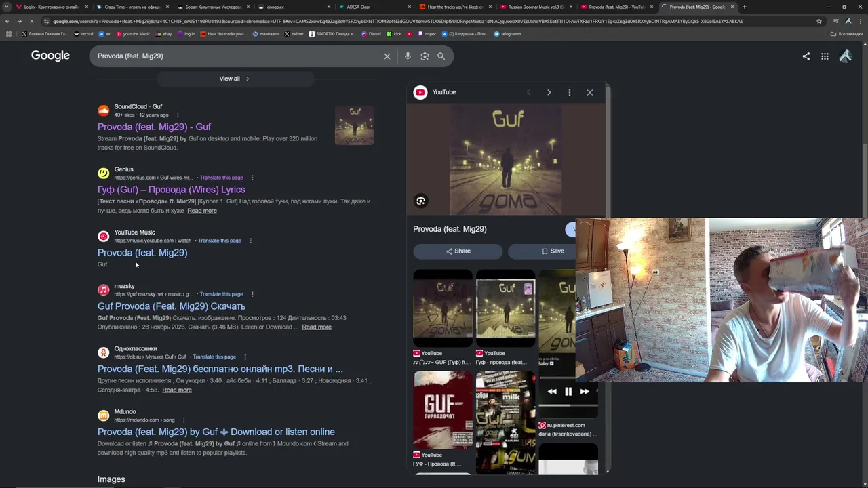Open YouTube Music Provoda (feat. Mig29) result
This screenshot has width=868, height=488.
point(142,253)
